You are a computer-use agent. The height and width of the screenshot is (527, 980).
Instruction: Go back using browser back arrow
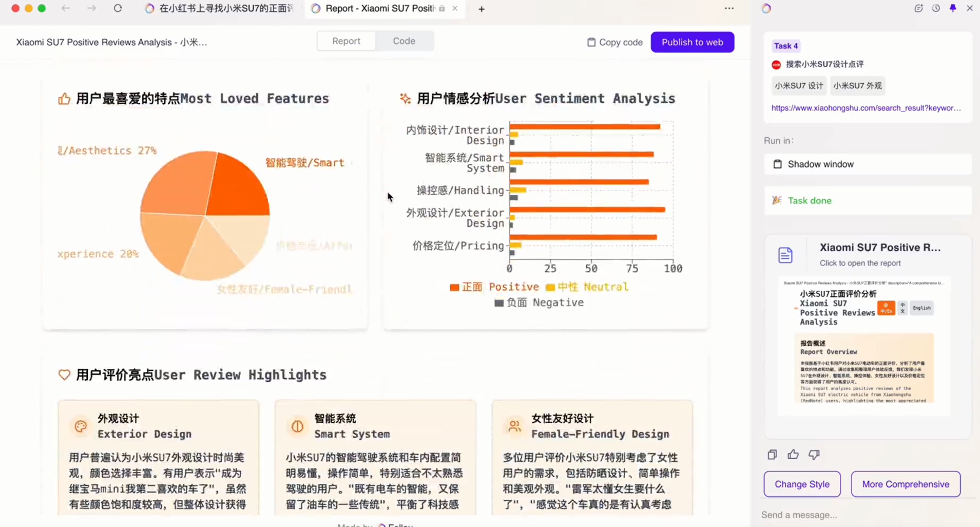66,8
